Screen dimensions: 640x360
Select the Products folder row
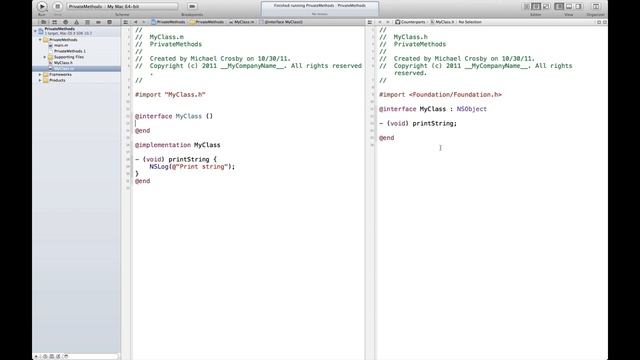pyautogui.click(x=77, y=80)
